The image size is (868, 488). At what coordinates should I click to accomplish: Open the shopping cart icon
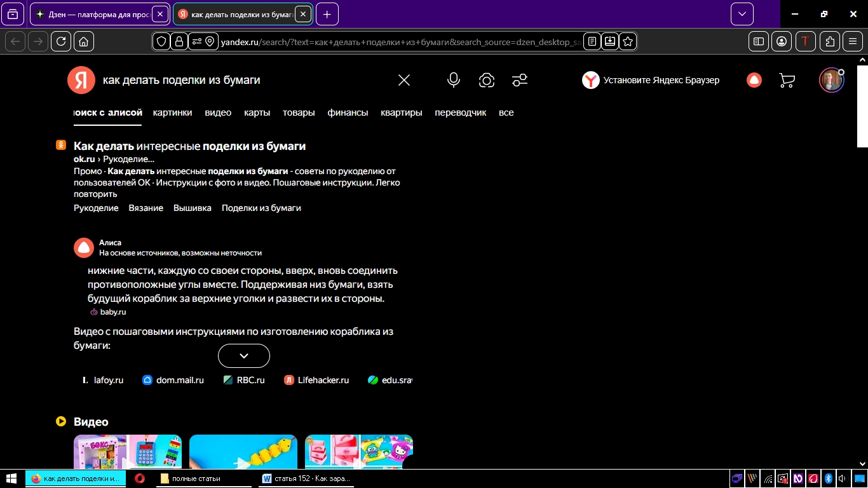[x=787, y=80]
